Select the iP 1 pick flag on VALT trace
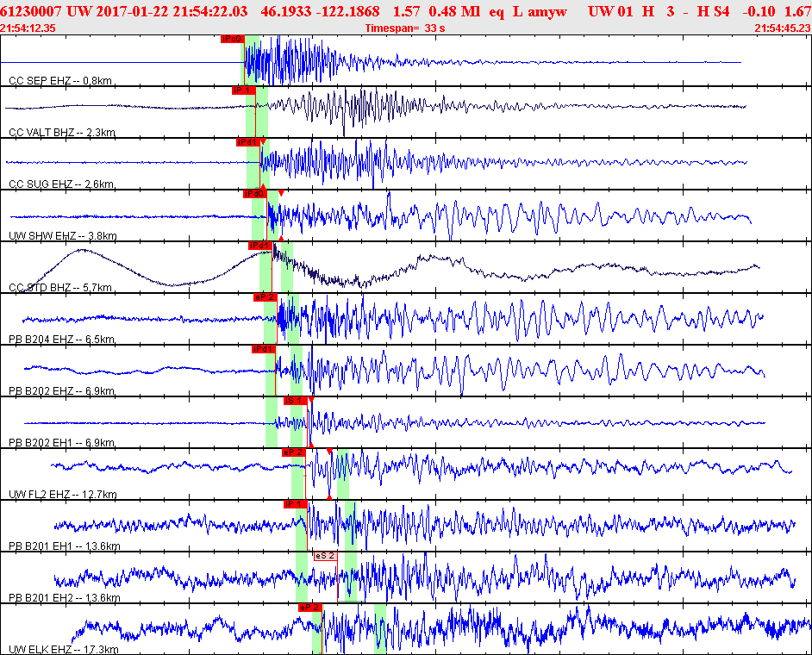The image size is (812, 655). 243,90
